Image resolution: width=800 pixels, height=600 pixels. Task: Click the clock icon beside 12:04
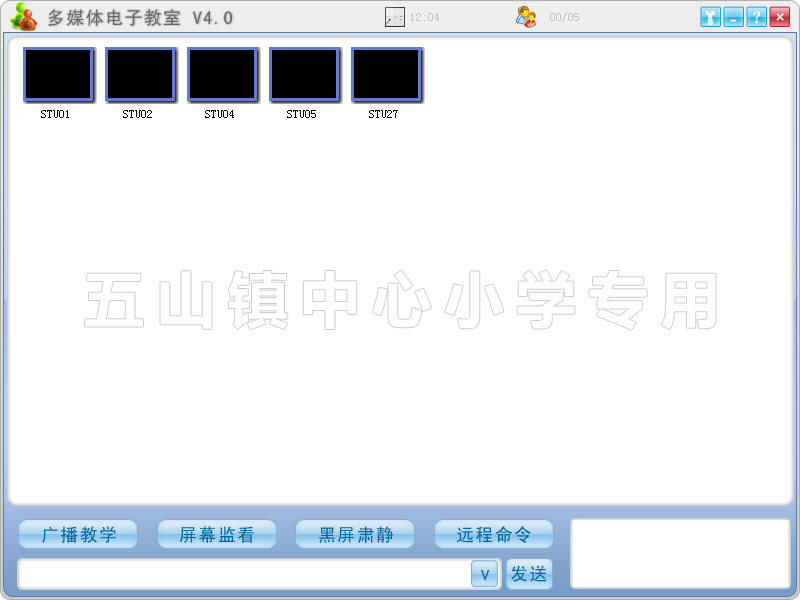pyautogui.click(x=395, y=17)
